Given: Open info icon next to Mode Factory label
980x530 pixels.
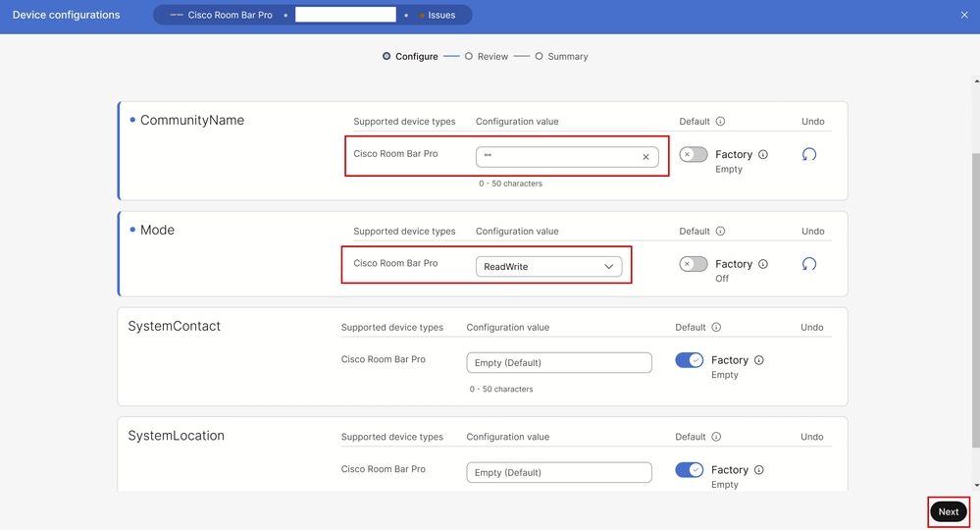Looking at the screenshot, I should tap(762, 264).
